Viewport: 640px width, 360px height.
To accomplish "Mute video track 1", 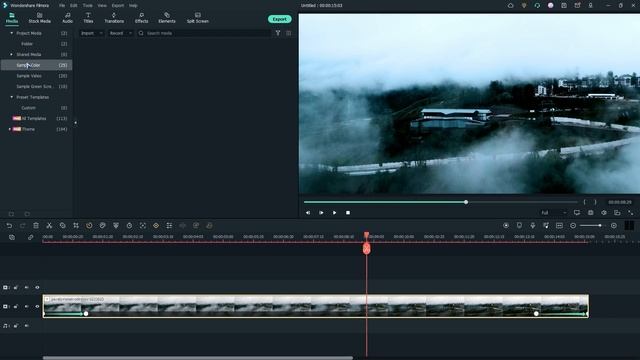I will (x=27, y=306).
